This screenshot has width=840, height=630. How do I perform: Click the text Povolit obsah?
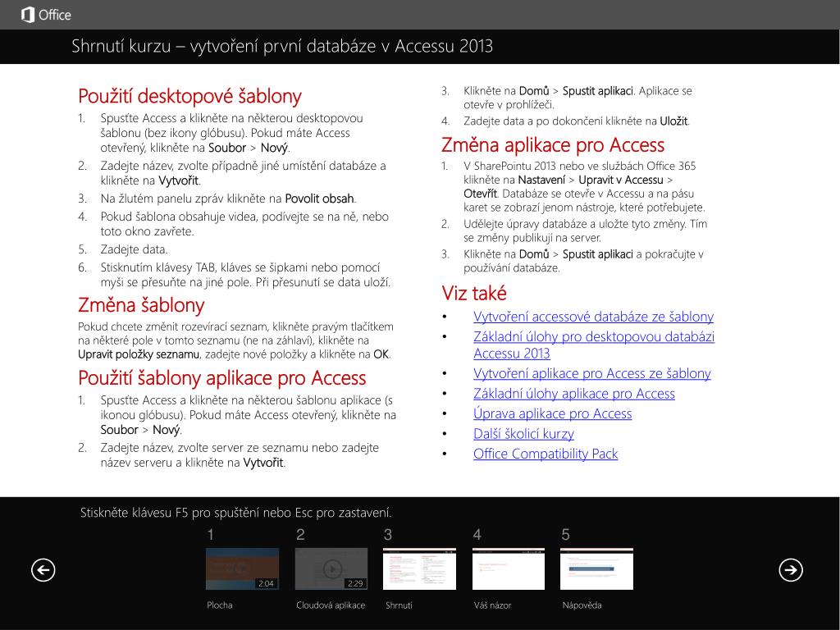coord(319,199)
